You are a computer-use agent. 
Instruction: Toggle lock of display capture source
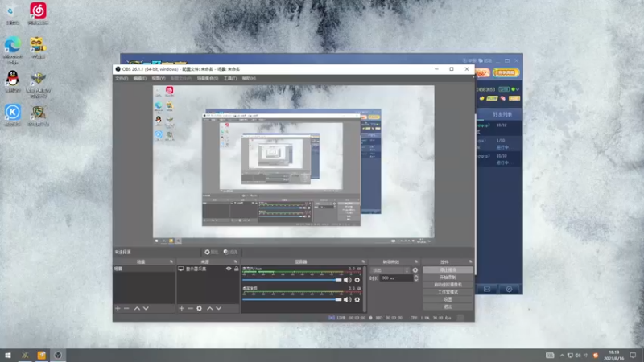pyautogui.click(x=236, y=269)
